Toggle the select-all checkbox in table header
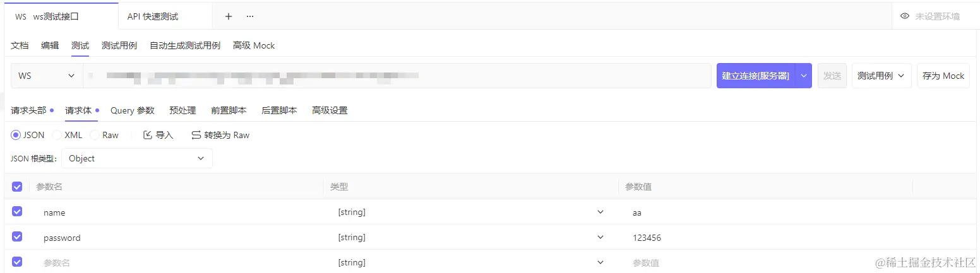The height and width of the screenshot is (273, 980). coord(17,187)
